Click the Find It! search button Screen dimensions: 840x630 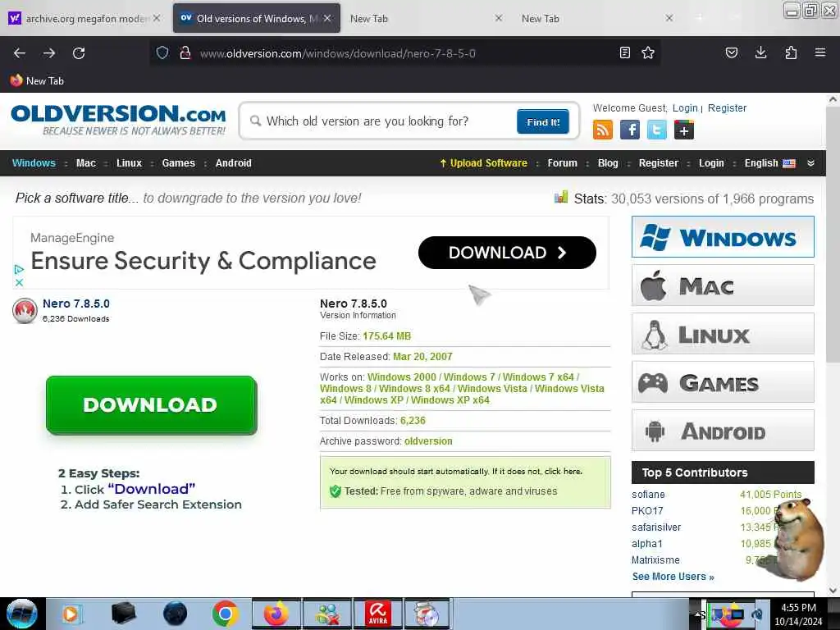coord(543,121)
